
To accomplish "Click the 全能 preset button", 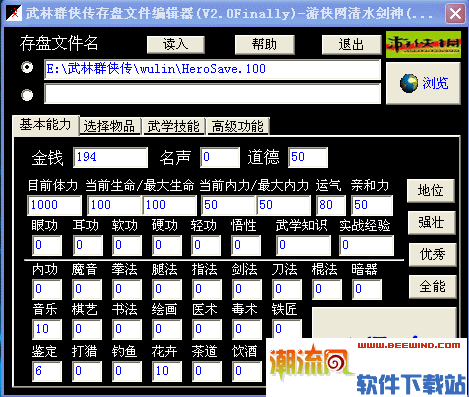I will coord(433,287).
